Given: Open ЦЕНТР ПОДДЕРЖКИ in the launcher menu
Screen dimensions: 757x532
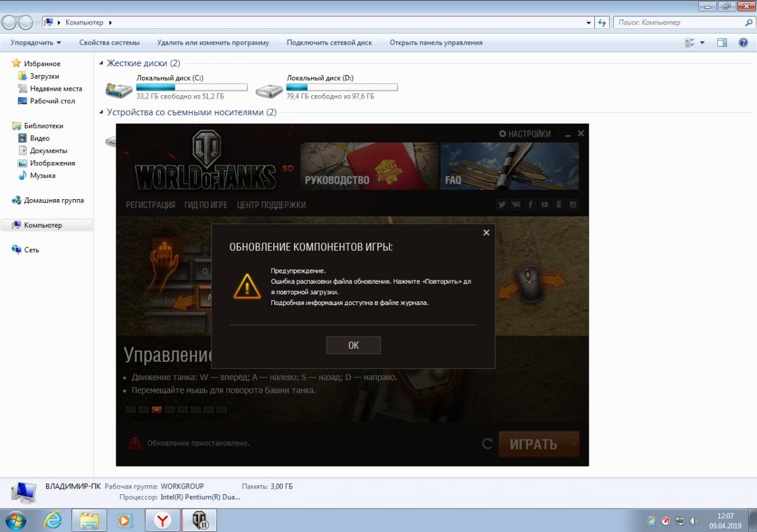Looking at the screenshot, I should pos(271,205).
